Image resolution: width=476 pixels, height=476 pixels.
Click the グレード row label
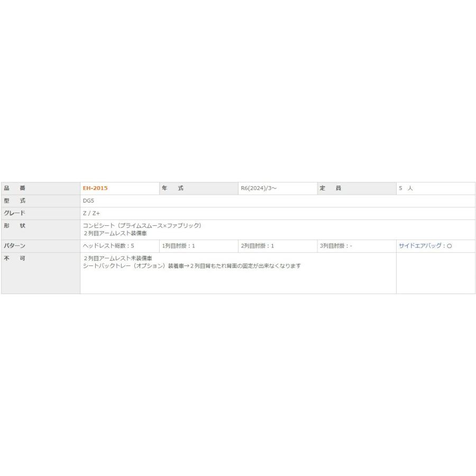click(x=15, y=213)
